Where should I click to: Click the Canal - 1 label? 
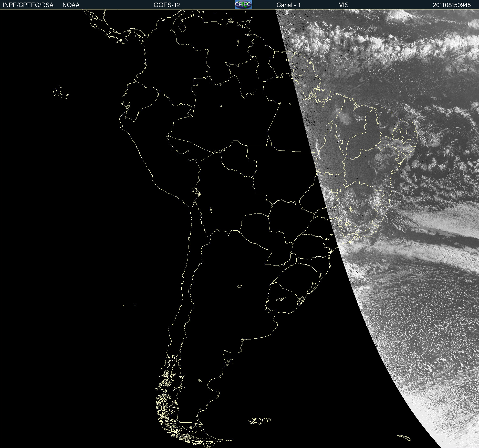pos(289,5)
